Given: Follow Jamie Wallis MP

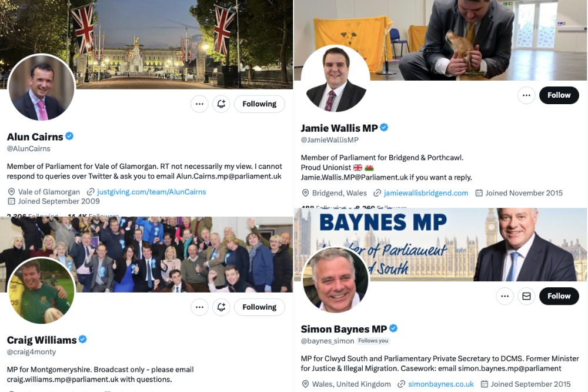Looking at the screenshot, I should click(559, 95).
